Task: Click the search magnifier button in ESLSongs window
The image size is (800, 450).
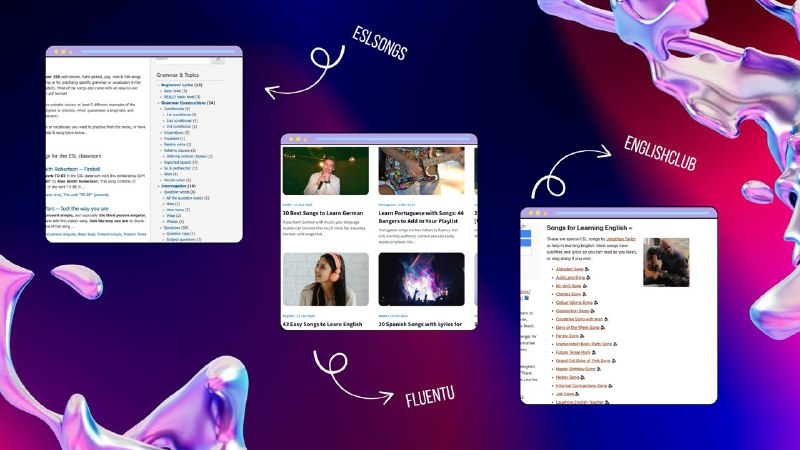Action: point(218,59)
